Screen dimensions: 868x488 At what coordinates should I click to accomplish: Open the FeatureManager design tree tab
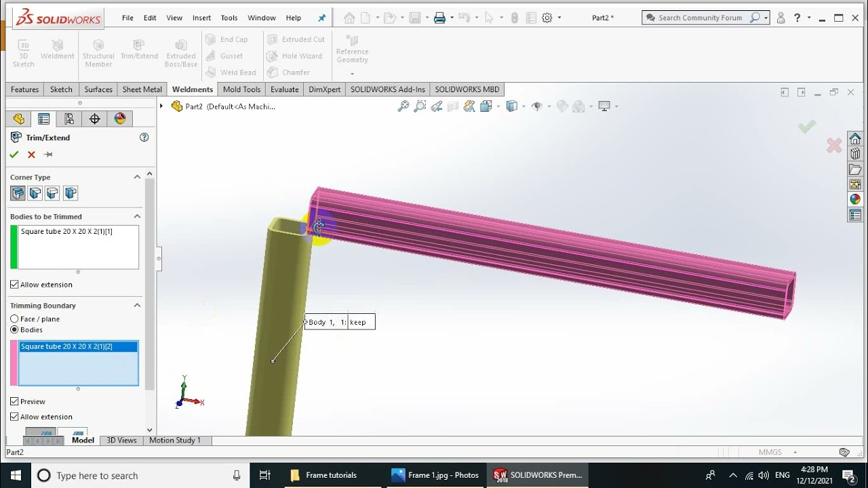(18, 119)
